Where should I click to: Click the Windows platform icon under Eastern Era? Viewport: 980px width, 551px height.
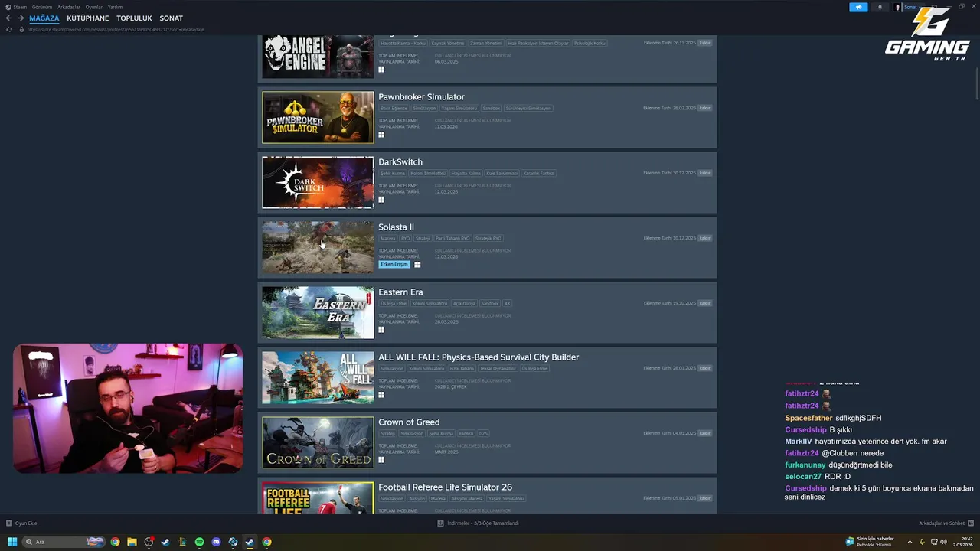click(x=381, y=330)
